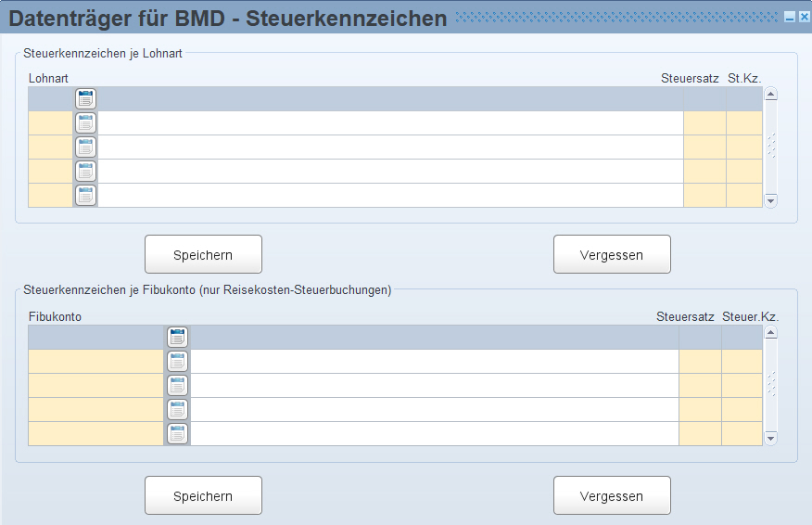Focus Fibukonto number field in third row
The width and height of the screenshot is (812, 525).
click(x=95, y=386)
